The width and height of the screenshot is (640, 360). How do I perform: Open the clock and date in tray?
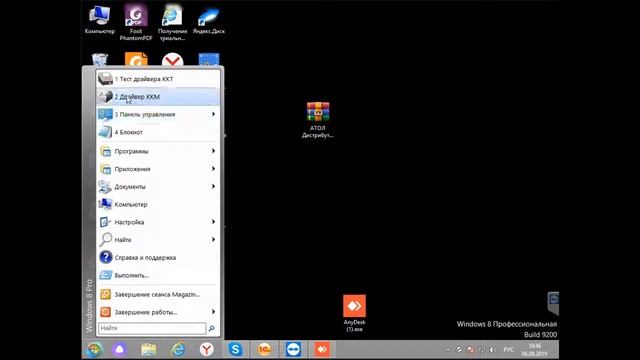(534, 350)
